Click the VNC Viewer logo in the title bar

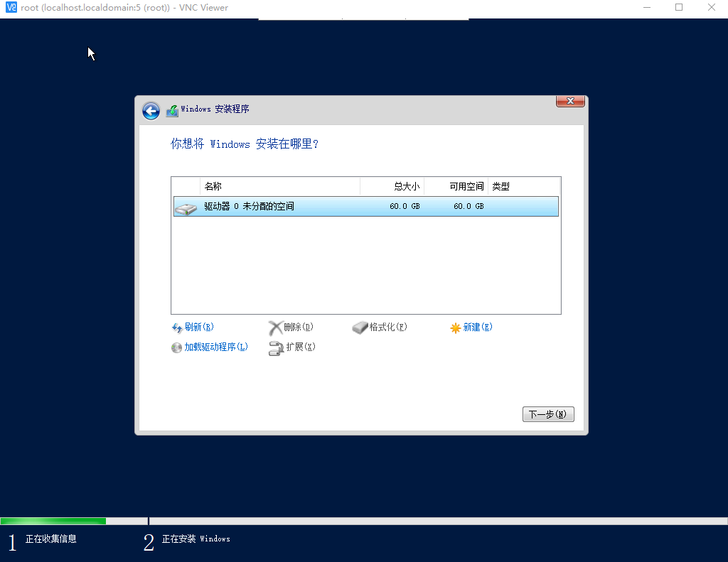click(x=11, y=7)
